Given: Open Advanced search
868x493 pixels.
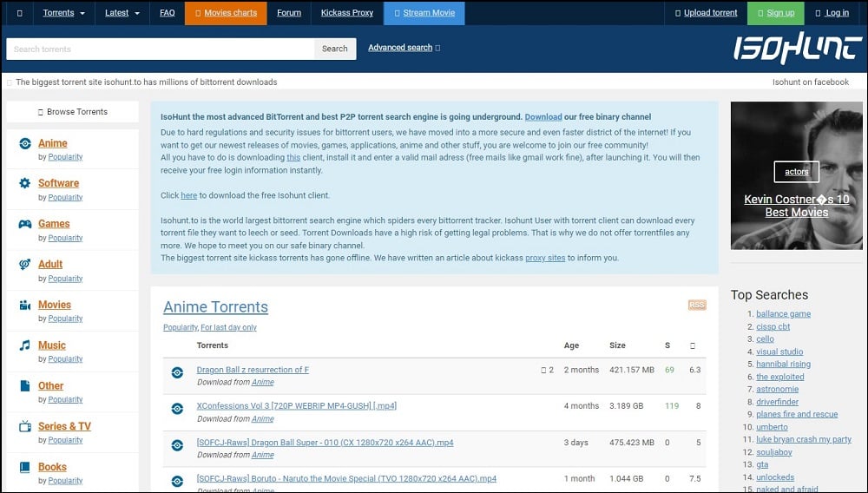Looking at the screenshot, I should pos(400,48).
